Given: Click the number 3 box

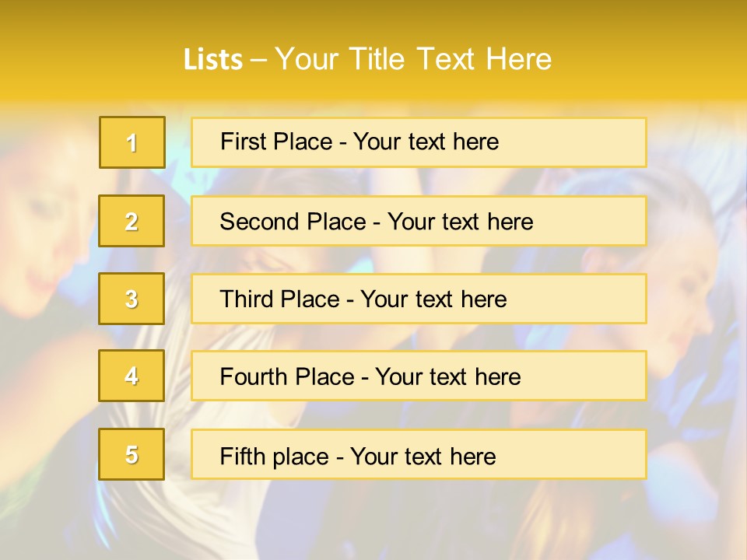Looking at the screenshot, I should [x=132, y=299].
